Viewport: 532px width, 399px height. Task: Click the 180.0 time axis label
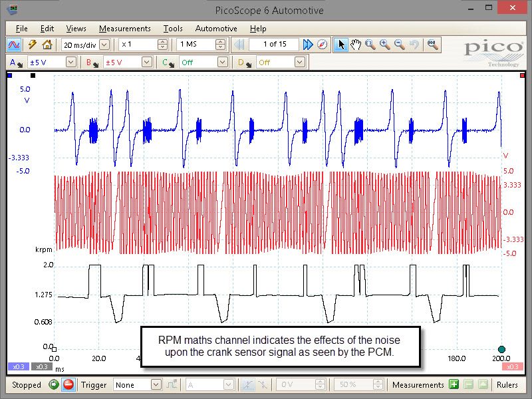[x=456, y=358]
